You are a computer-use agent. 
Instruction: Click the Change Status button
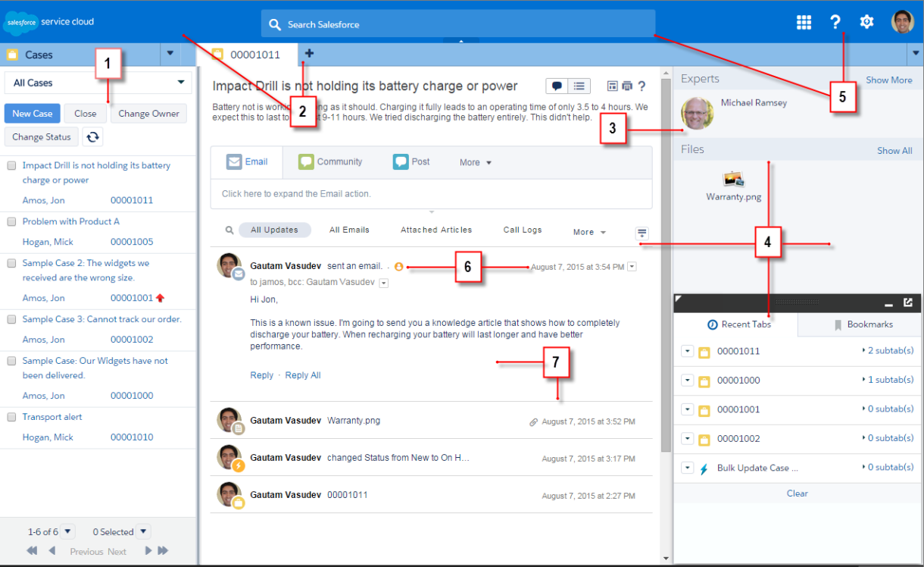[42, 137]
